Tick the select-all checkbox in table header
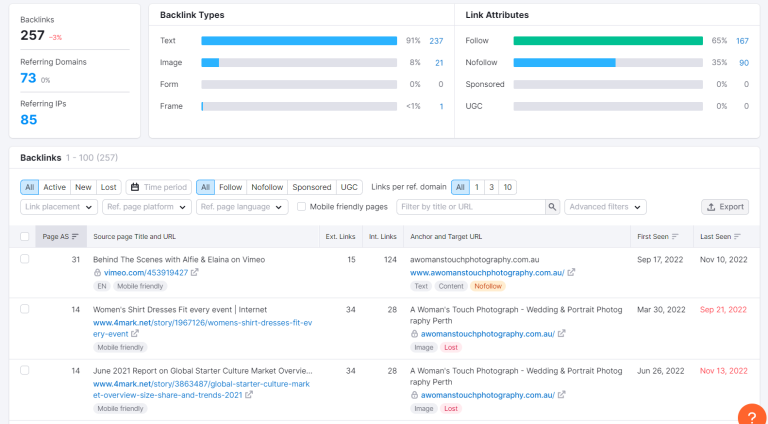Image resolution: width=768 pixels, height=424 pixels. point(24,236)
